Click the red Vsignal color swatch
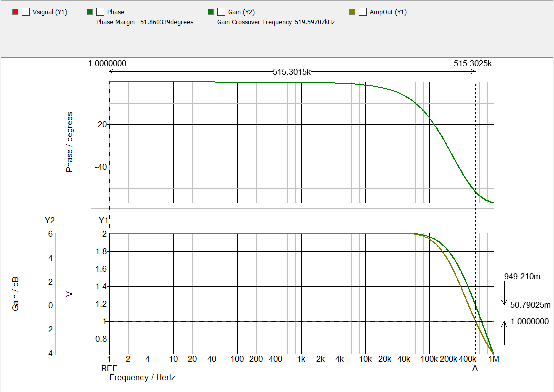Image resolution: width=554 pixels, height=392 pixels. [x=15, y=12]
